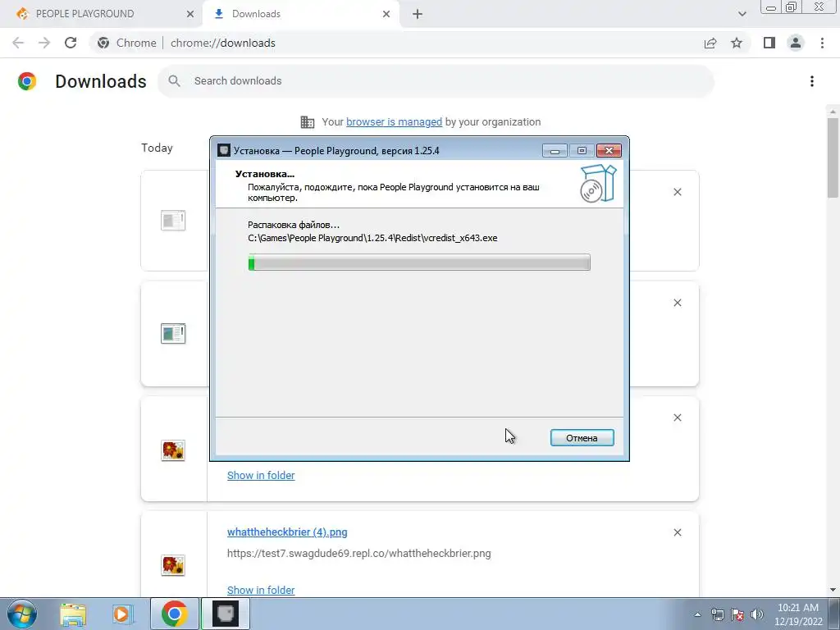Viewport: 840px width, 630px height.
Task: Open the taskbar clock showing 10:21 AM
Action: 798,614
